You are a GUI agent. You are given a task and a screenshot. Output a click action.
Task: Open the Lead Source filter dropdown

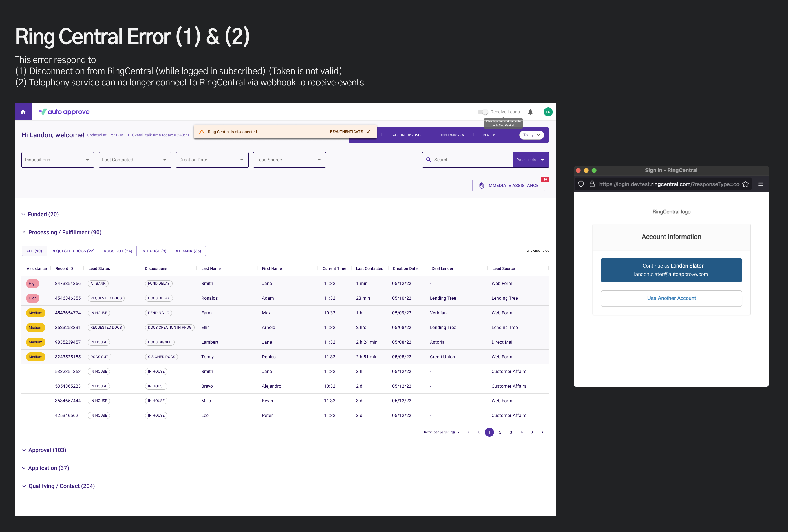click(289, 160)
